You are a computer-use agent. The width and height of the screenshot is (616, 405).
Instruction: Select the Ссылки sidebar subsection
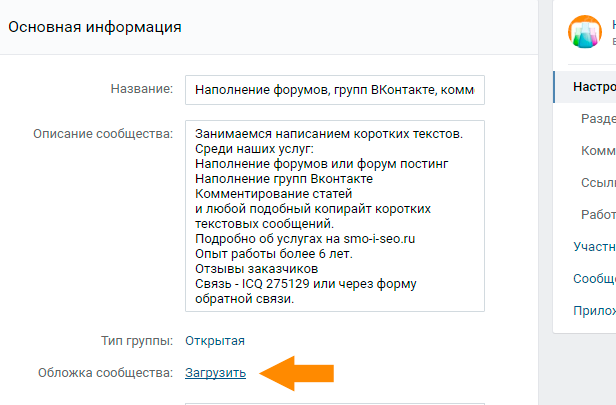tap(597, 182)
